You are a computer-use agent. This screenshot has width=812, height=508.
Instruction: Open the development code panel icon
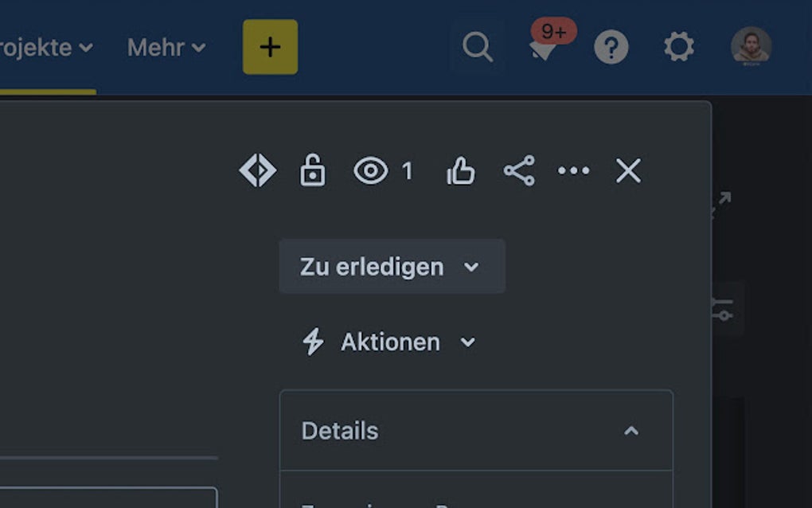pyautogui.click(x=258, y=170)
